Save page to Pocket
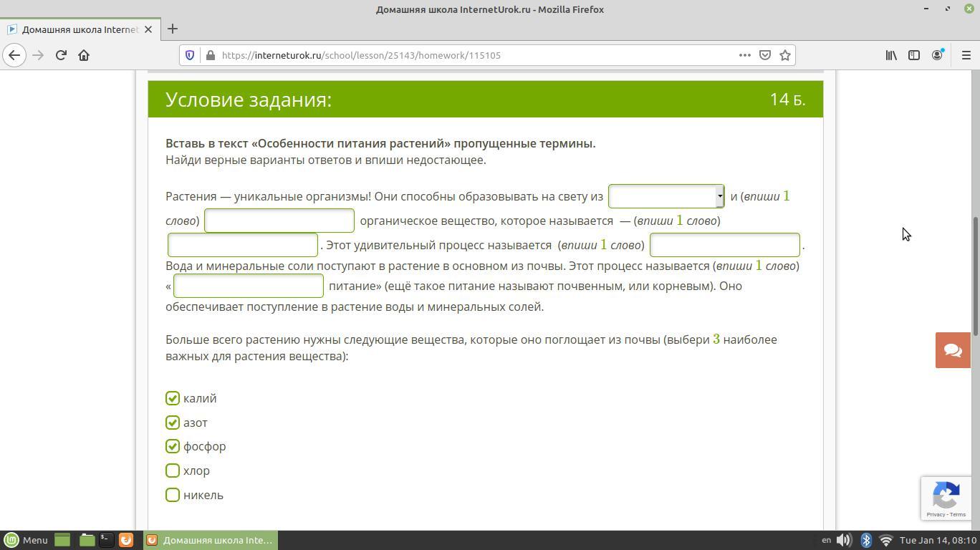Image resolution: width=980 pixels, height=550 pixels. tap(765, 55)
